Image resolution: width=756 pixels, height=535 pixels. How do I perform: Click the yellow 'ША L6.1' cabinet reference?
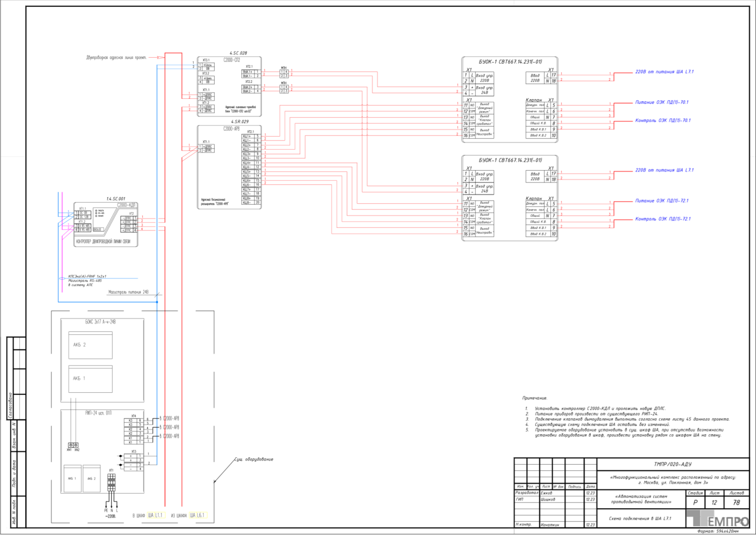(197, 516)
